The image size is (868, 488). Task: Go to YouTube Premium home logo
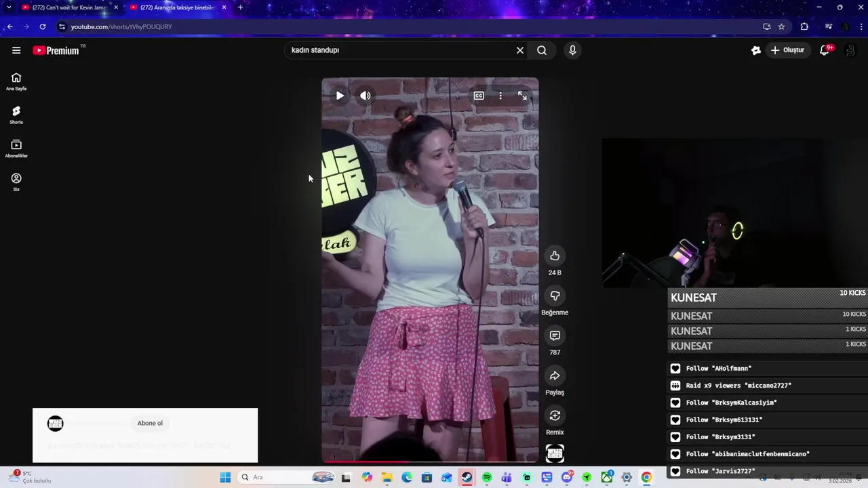click(x=56, y=50)
